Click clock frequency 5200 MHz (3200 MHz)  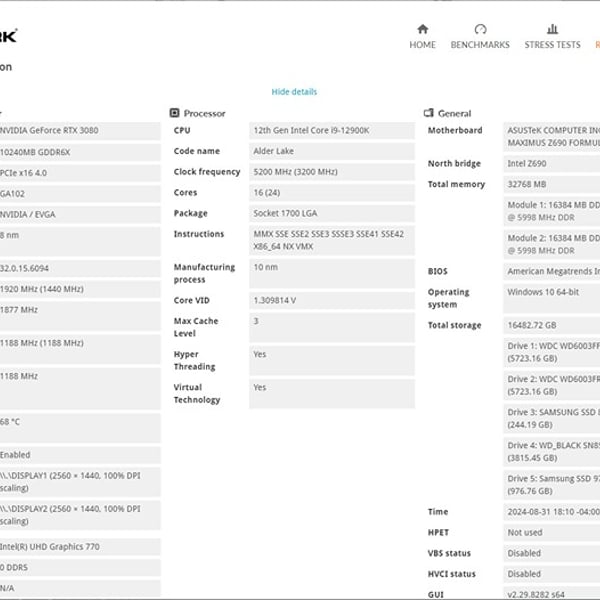(x=332, y=172)
